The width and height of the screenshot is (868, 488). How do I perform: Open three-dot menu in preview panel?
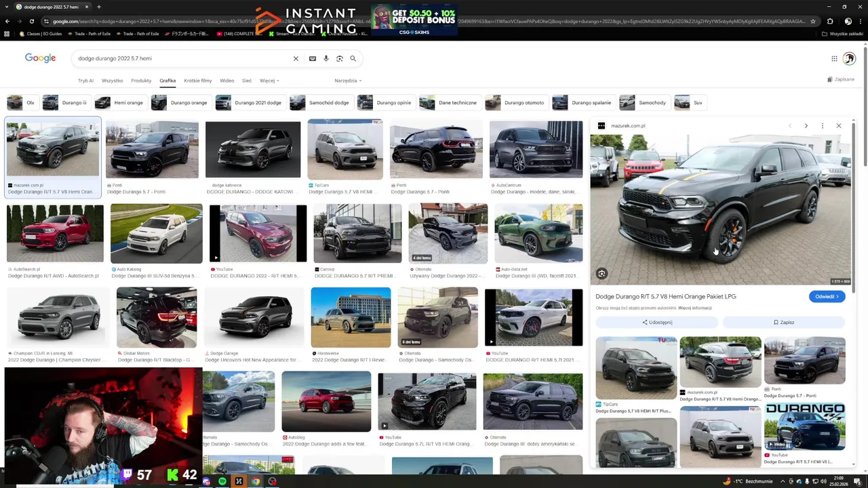(x=822, y=125)
